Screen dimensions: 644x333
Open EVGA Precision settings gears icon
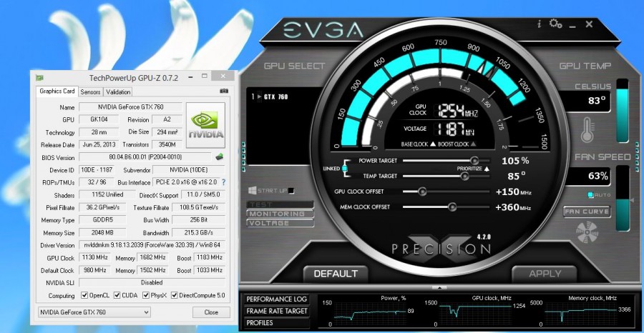(x=555, y=24)
